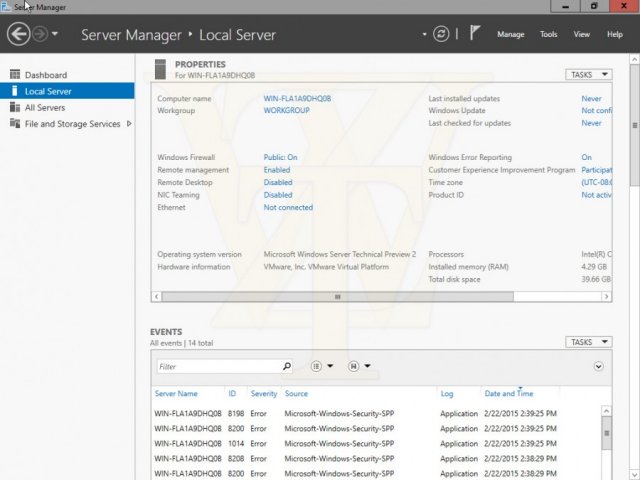Click the Remote Desktop Disabled link
This screenshot has height=480, width=640.
(278, 182)
